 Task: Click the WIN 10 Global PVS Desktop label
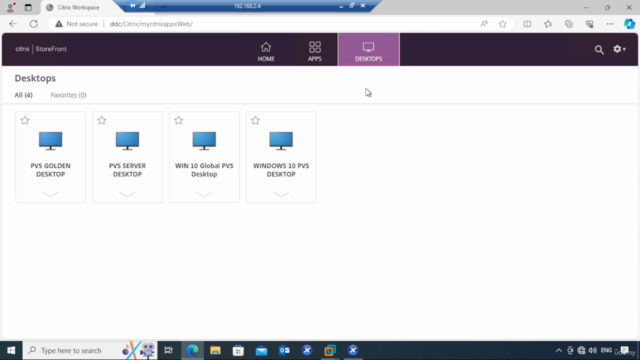click(204, 170)
